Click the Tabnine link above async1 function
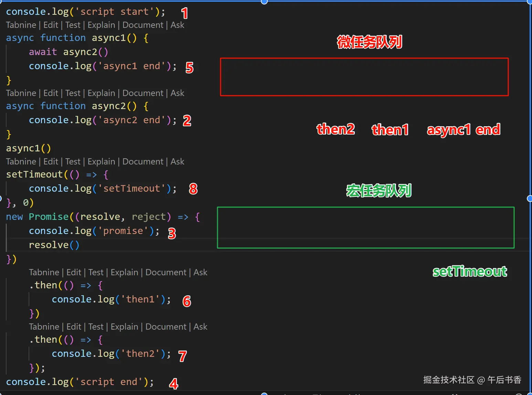The image size is (532, 395). pyautogui.click(x=21, y=25)
